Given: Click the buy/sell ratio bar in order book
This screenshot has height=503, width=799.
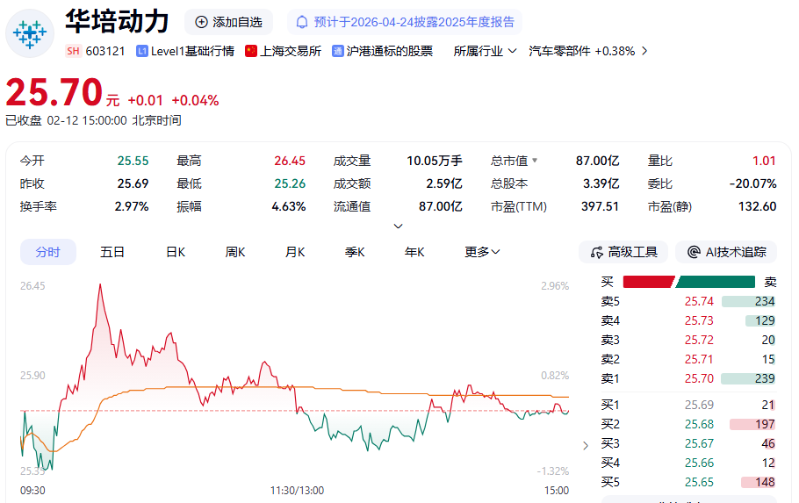Looking at the screenshot, I should click(x=690, y=282).
